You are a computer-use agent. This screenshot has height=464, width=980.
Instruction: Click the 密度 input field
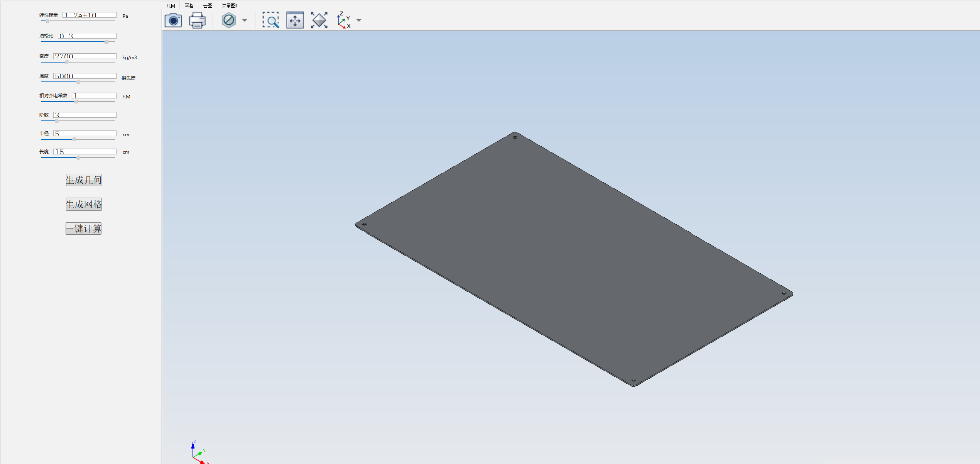85,56
